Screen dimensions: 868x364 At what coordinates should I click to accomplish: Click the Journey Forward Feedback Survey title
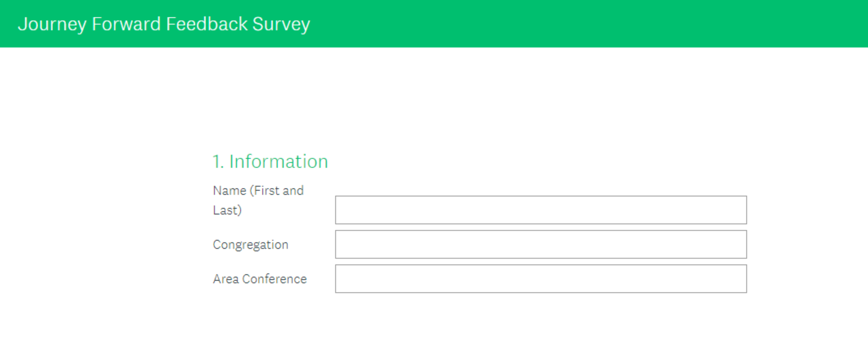tap(164, 24)
